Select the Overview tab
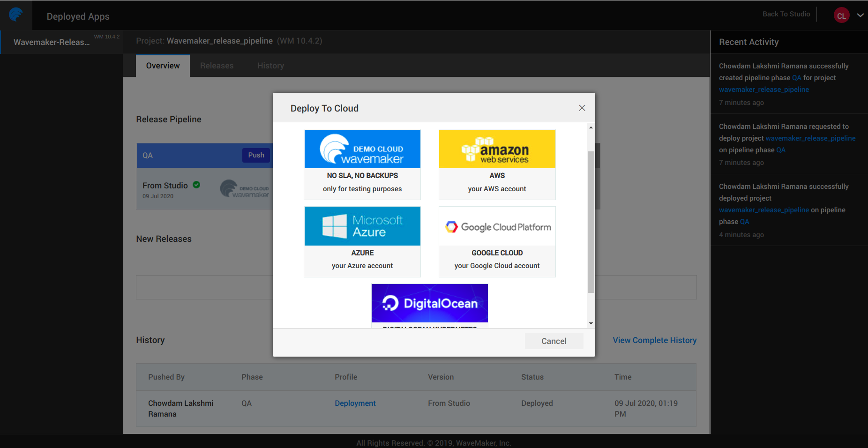The width and height of the screenshot is (868, 448). (163, 66)
